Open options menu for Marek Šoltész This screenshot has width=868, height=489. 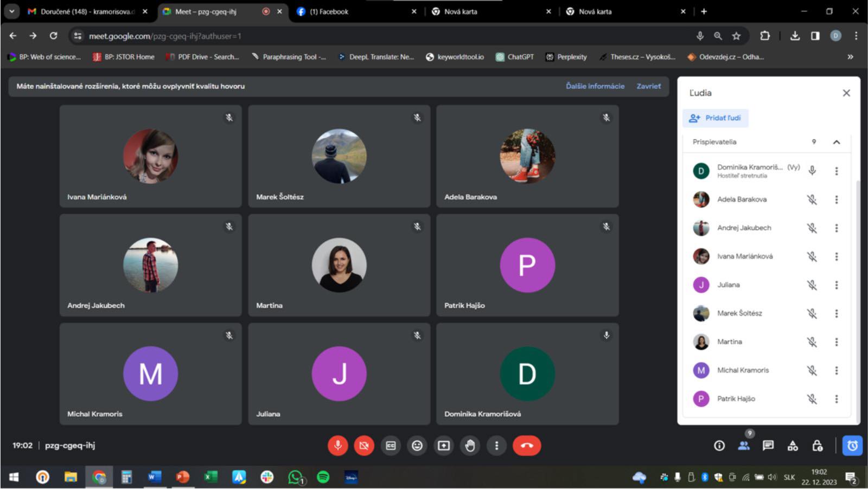click(x=836, y=313)
